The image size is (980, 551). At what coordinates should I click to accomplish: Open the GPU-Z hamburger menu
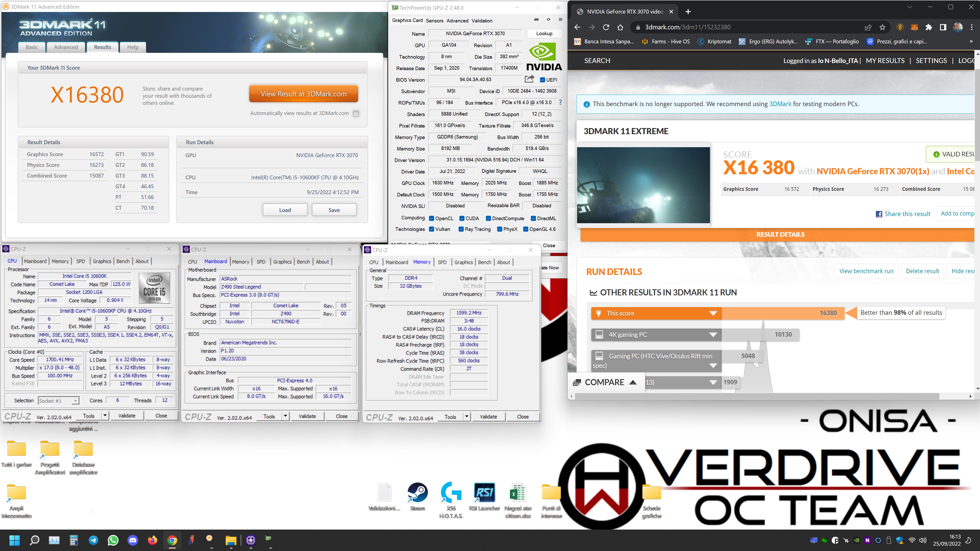pyautogui.click(x=560, y=20)
